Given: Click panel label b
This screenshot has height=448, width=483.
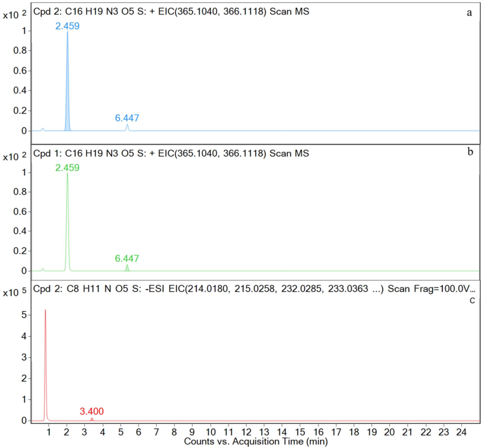Looking at the screenshot, I should point(470,152).
